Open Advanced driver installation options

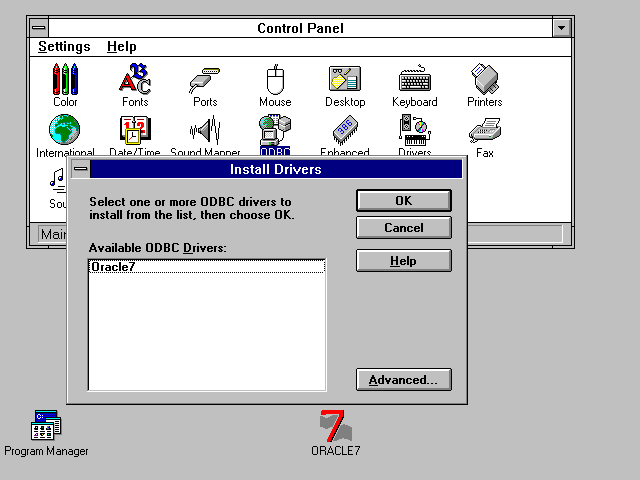404,380
